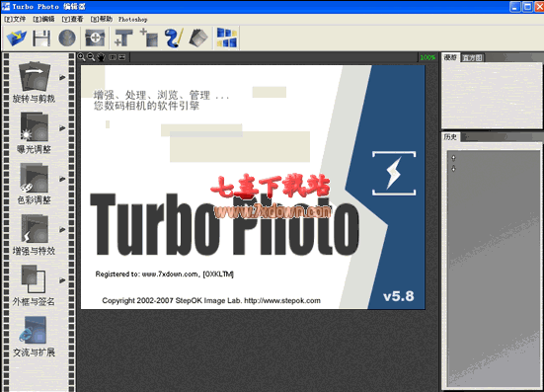This screenshot has width=544, height=392.
Task: Open the 帮助 menu
Action: [x=102, y=19]
